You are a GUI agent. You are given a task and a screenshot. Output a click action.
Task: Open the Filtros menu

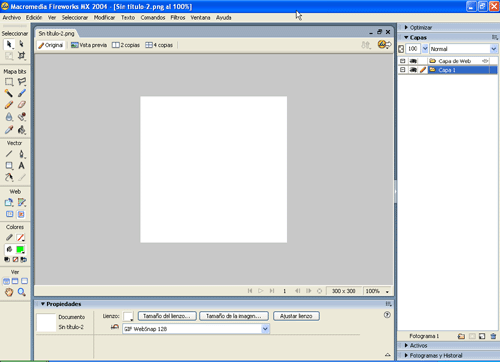point(178,17)
